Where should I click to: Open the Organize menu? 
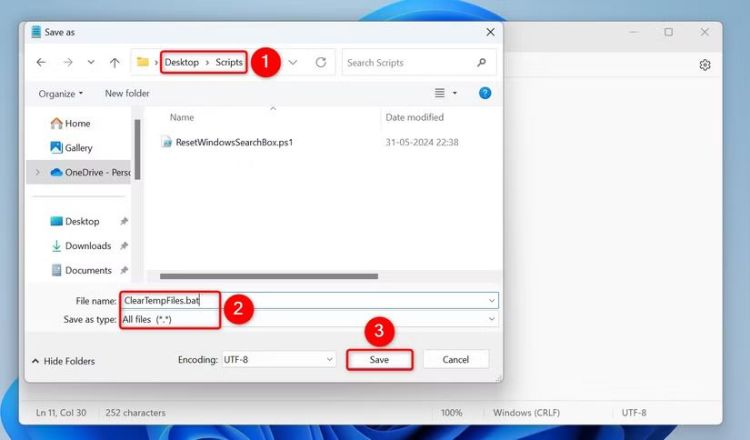[61, 93]
